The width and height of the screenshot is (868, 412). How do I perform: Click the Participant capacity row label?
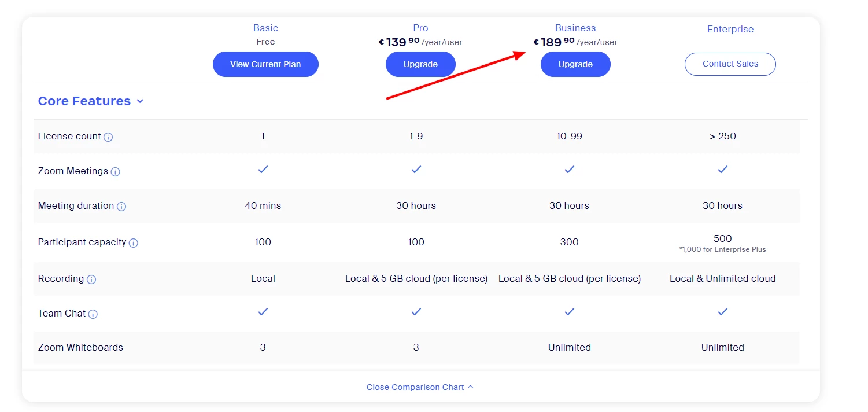pyautogui.click(x=82, y=242)
